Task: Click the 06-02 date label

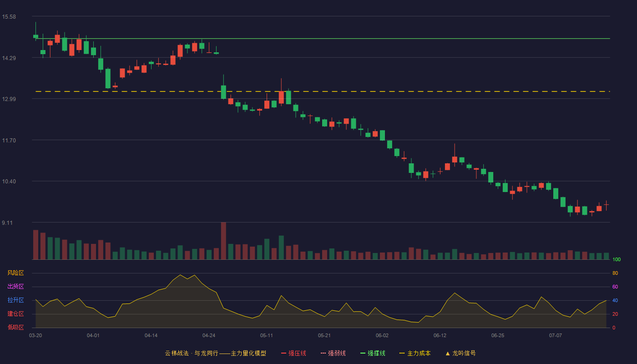Action: tap(382, 335)
